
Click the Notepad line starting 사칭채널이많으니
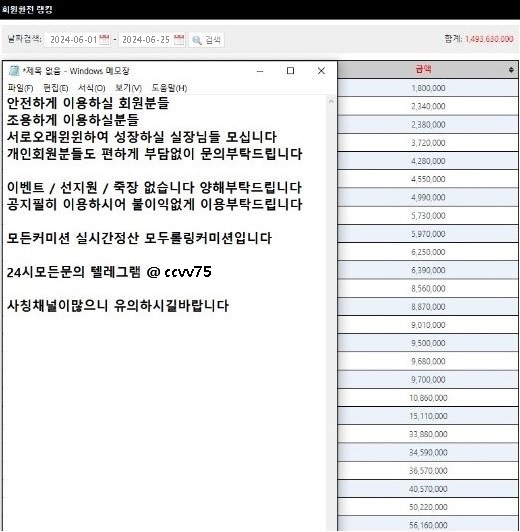tap(118, 306)
